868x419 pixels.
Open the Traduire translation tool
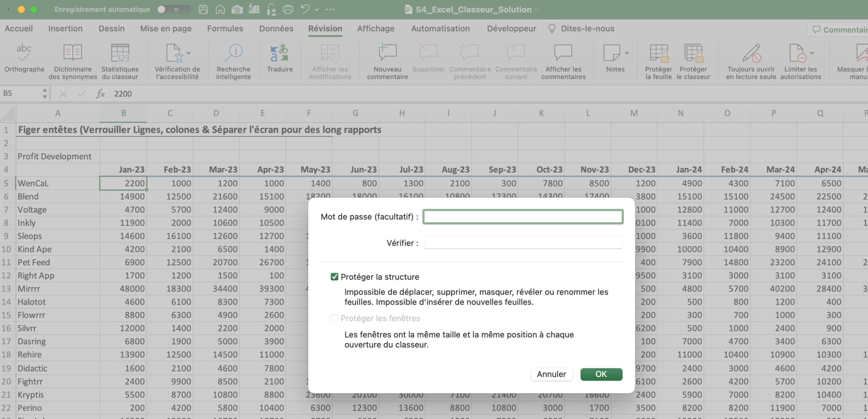[280, 59]
